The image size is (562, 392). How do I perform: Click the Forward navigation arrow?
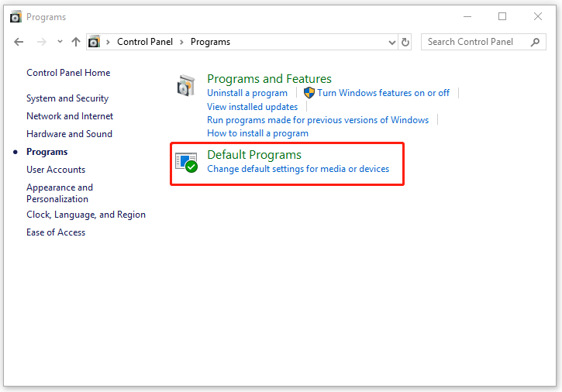point(42,42)
